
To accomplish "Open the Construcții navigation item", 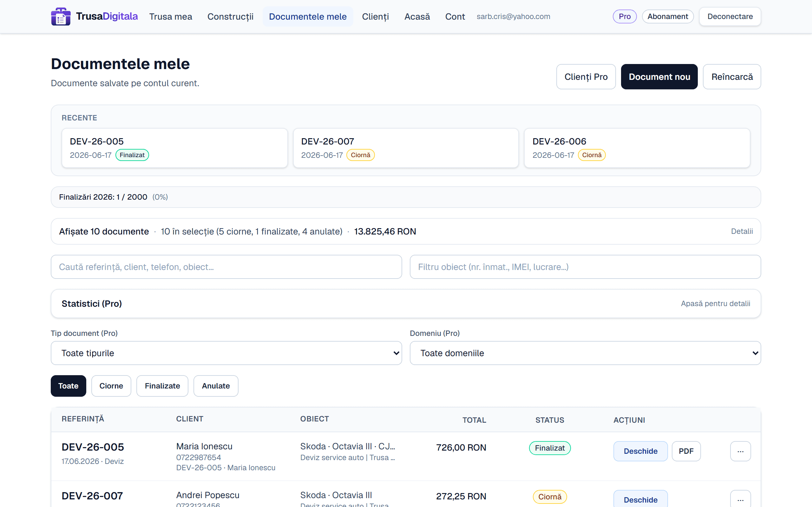I will coord(230,16).
